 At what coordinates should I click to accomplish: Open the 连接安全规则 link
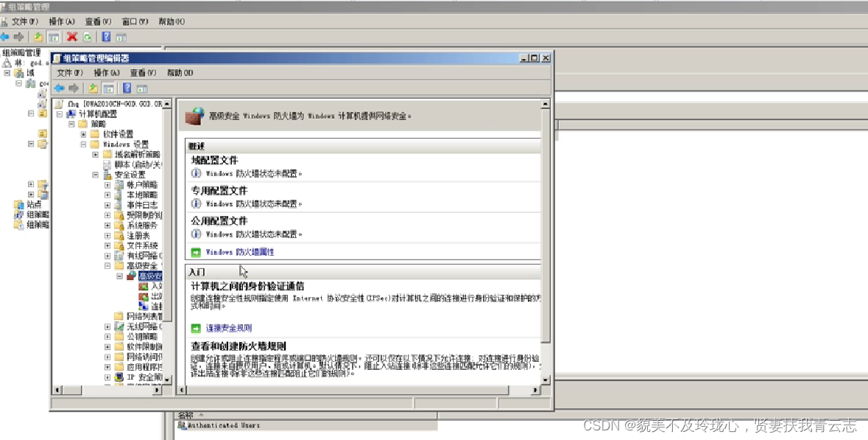(229, 328)
